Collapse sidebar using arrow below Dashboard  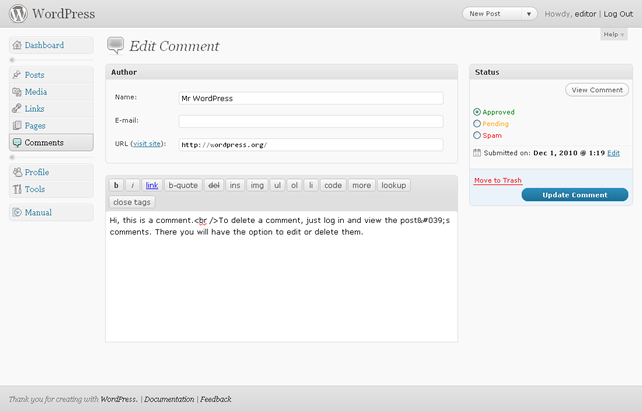12,60
